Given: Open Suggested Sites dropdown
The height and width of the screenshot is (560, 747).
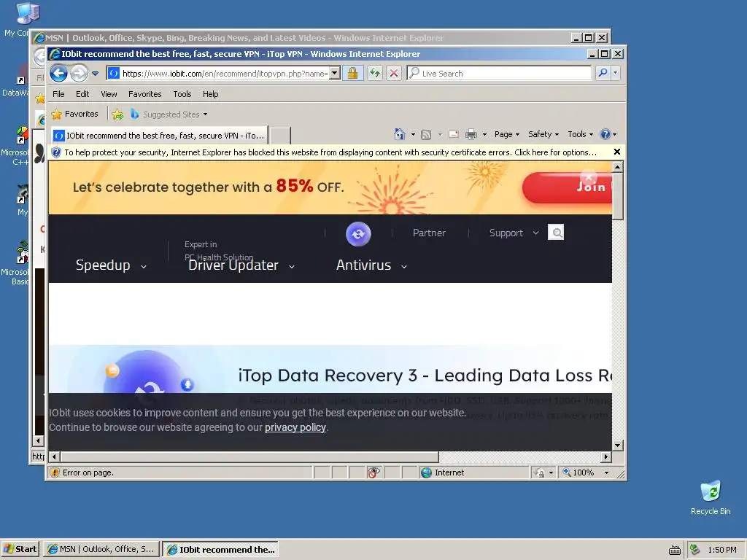Looking at the screenshot, I should (x=169, y=114).
